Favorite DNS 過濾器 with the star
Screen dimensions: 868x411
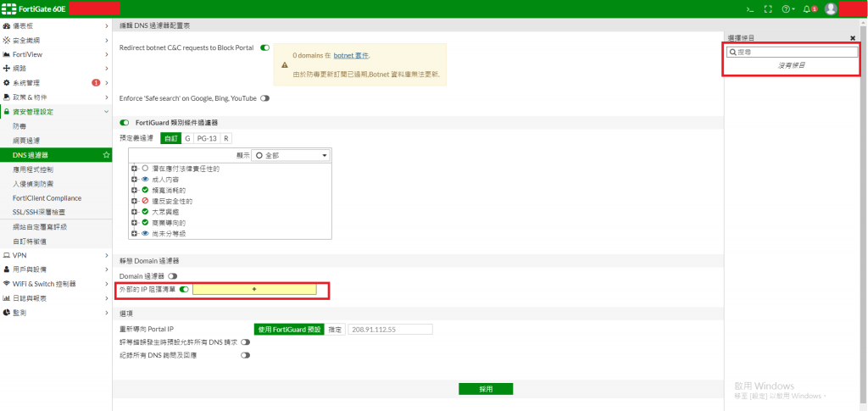coord(106,155)
